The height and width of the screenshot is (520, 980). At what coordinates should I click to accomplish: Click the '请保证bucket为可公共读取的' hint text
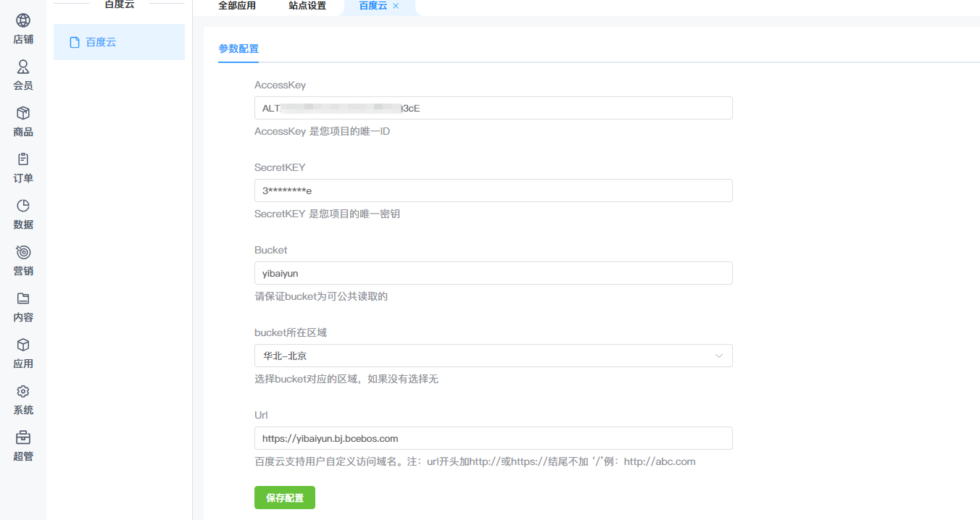tap(321, 297)
